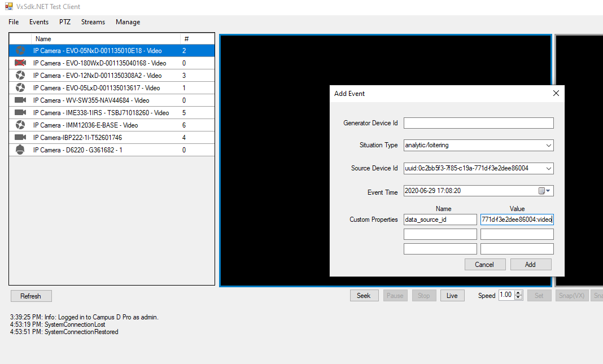The image size is (603, 364).
Task: Expand the Situation Type dropdown
Action: coord(549,145)
